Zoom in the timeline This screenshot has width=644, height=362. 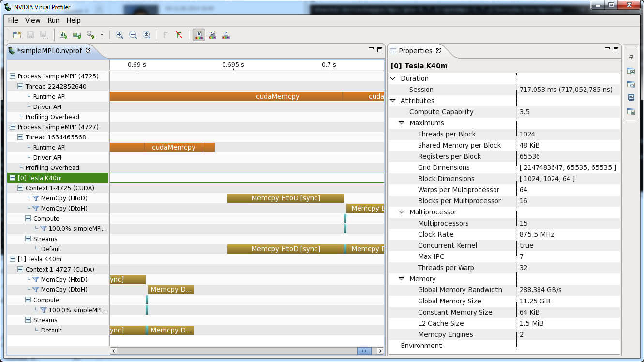pyautogui.click(x=120, y=35)
